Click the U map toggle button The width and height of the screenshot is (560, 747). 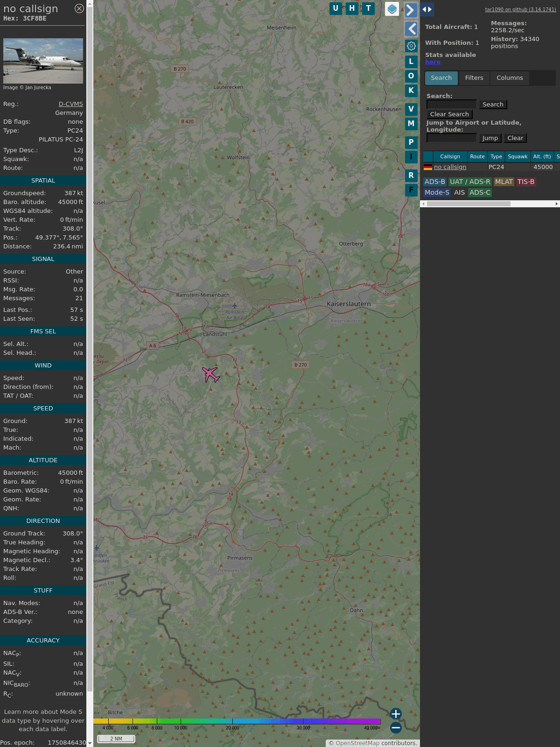point(336,8)
